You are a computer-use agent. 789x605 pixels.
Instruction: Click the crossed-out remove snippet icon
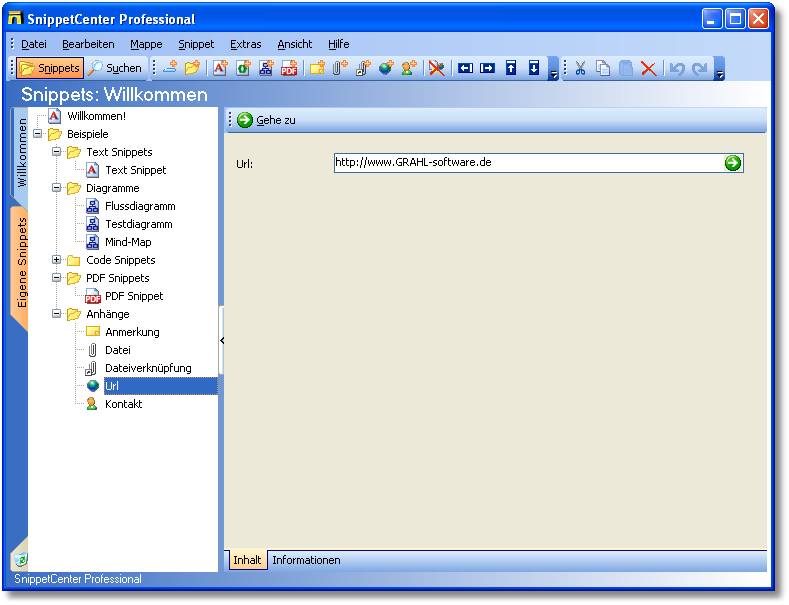[x=437, y=67]
